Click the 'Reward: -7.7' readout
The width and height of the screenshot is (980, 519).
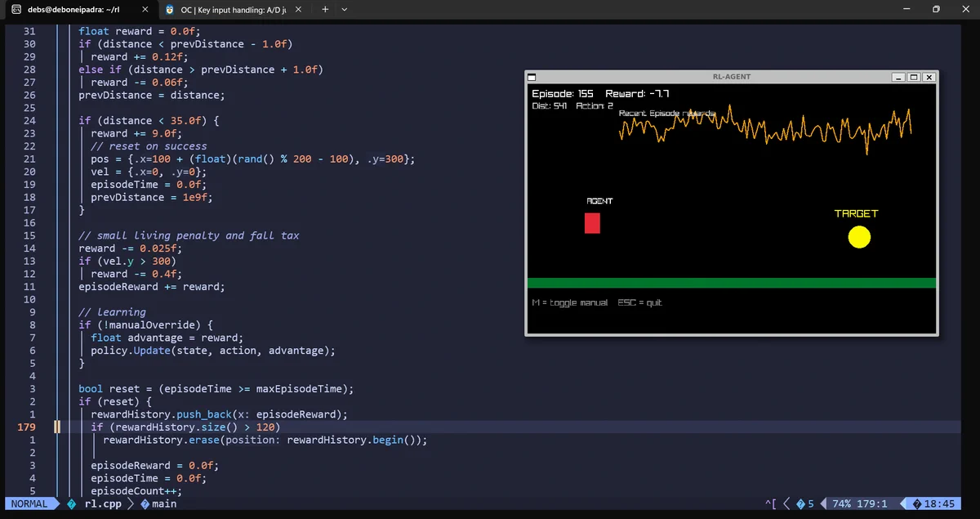(638, 94)
